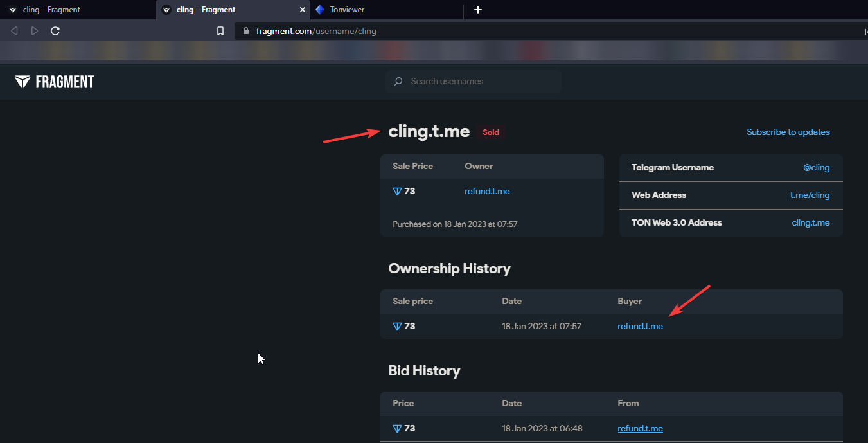Screen dimensions: 868x443
Task: Click TON icon in Bid History row
Action: click(x=397, y=429)
